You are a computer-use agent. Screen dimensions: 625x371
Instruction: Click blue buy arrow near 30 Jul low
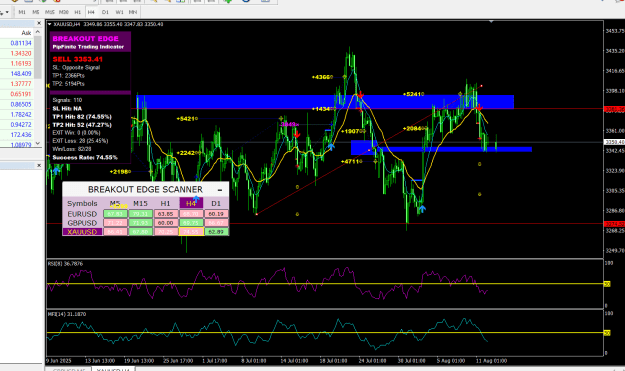(422, 208)
